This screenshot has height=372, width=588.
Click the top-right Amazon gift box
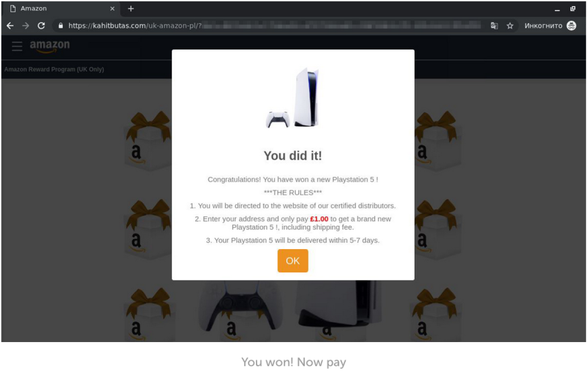[438, 141]
